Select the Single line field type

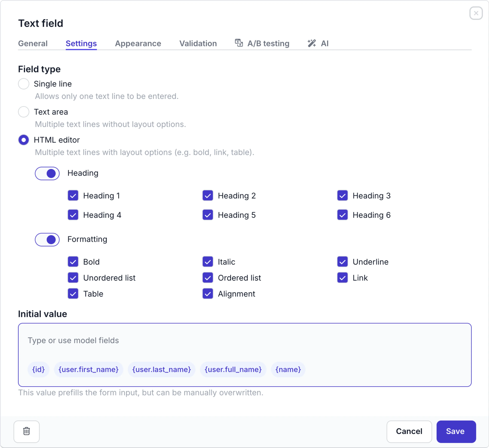pos(24,84)
